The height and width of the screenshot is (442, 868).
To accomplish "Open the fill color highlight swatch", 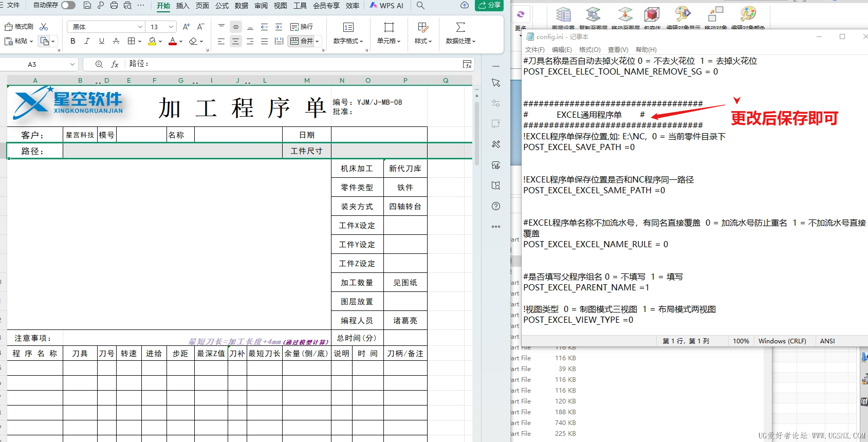I will coord(152,41).
